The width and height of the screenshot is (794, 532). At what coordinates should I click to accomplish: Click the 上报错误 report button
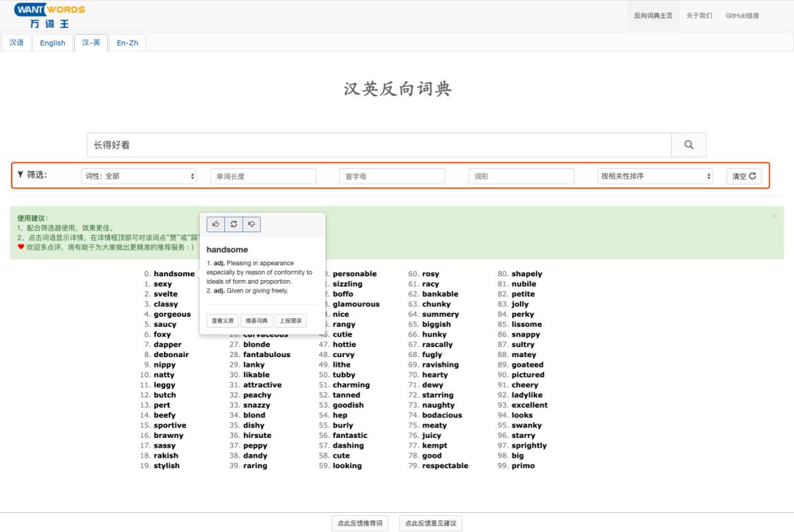290,320
